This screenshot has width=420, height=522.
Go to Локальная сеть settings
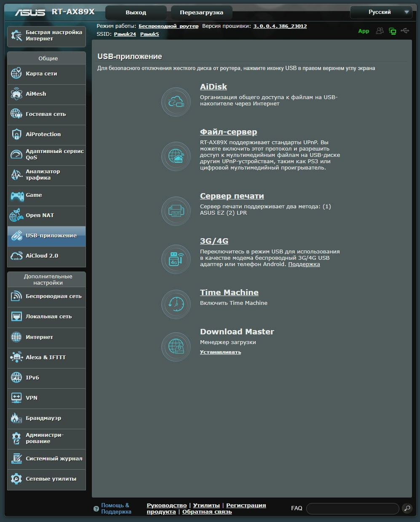coord(46,316)
